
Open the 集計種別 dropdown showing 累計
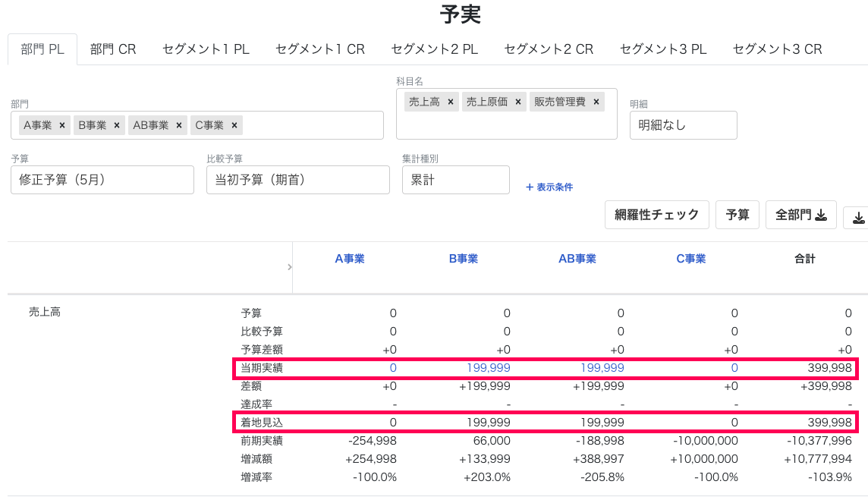click(x=455, y=180)
